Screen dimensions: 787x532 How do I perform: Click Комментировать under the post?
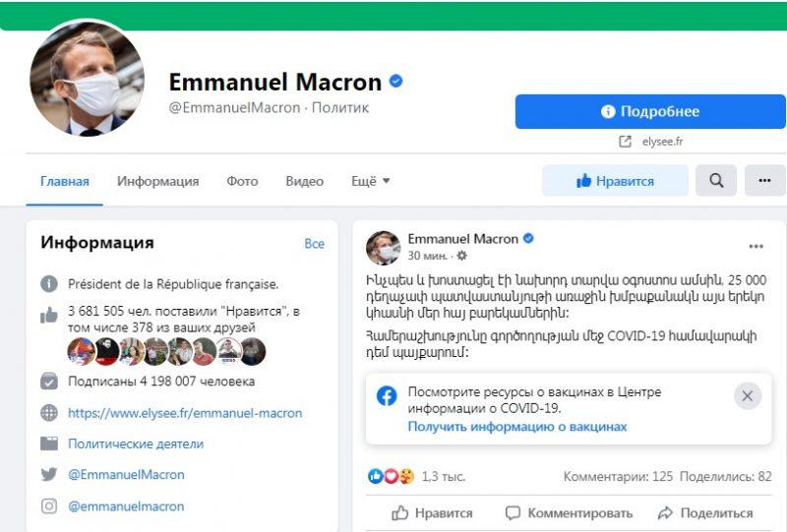pyautogui.click(x=569, y=513)
